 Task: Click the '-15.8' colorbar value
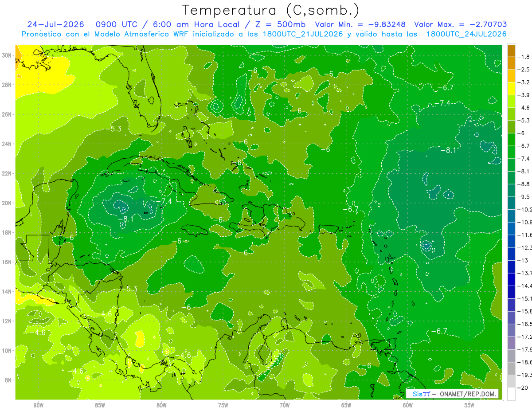[524, 311]
